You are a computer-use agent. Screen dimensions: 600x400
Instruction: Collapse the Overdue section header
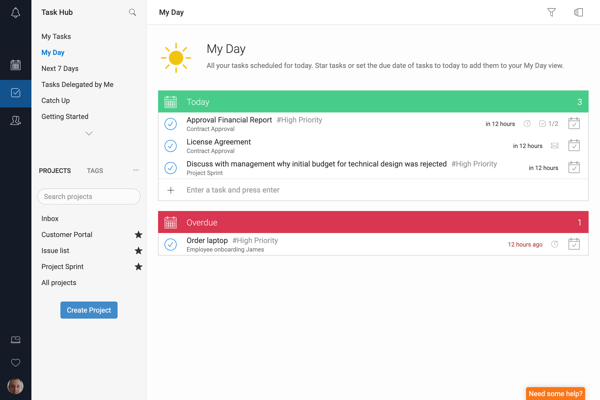click(373, 222)
